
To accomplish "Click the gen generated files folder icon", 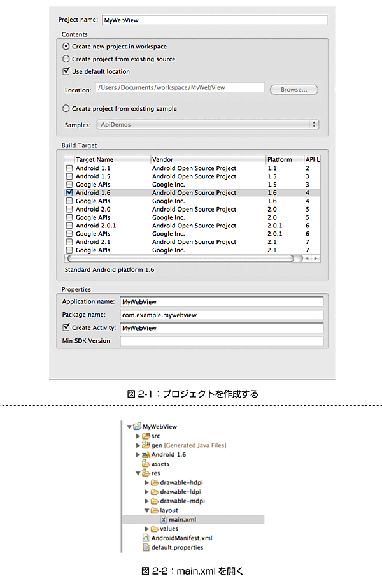I will (x=146, y=445).
